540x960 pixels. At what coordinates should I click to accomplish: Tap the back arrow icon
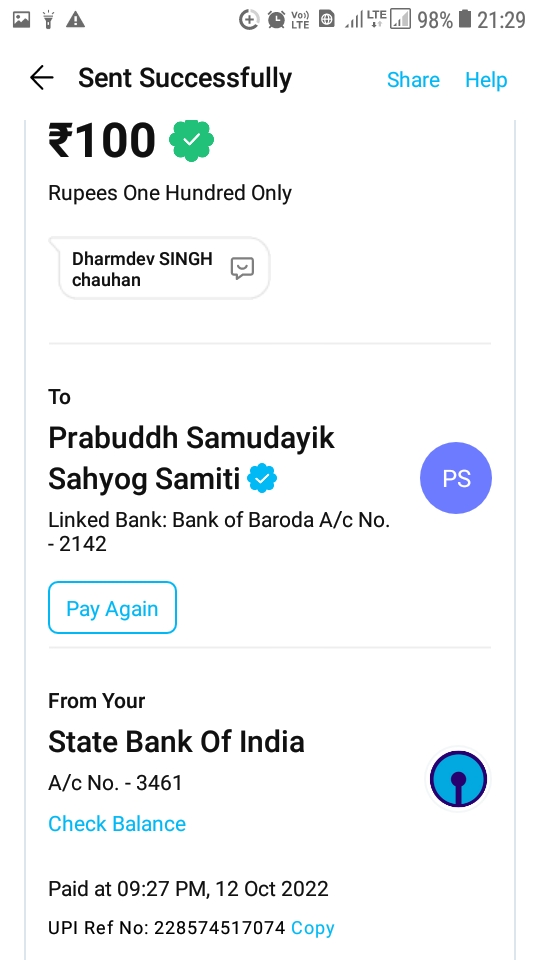(x=42, y=78)
